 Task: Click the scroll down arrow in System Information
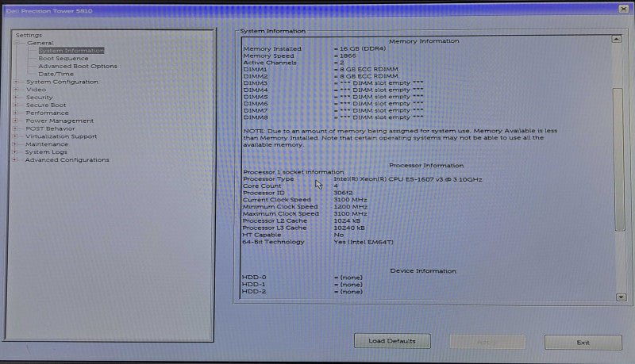[x=622, y=297]
